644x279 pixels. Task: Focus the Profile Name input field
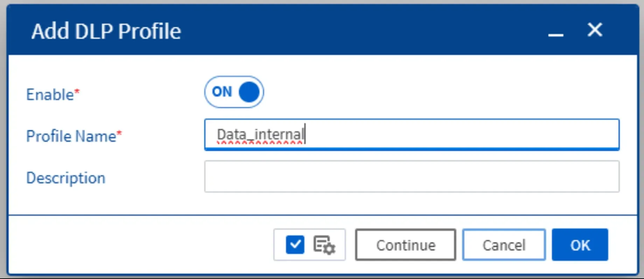click(x=412, y=135)
